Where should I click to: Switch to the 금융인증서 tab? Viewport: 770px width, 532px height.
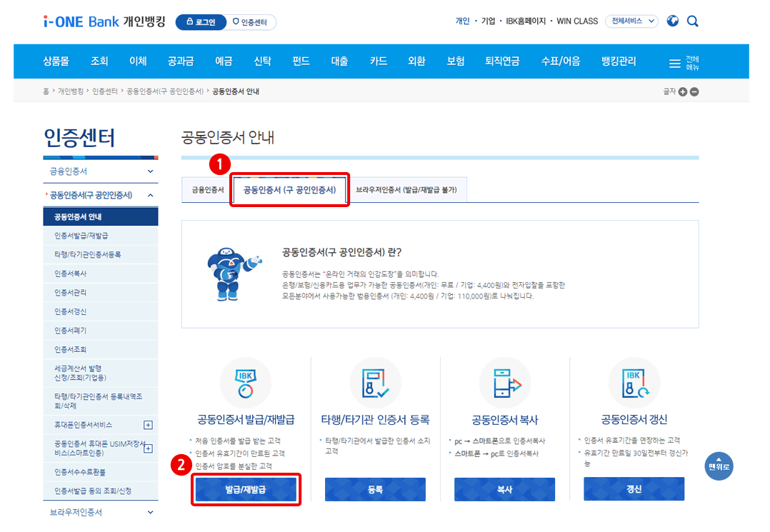click(x=207, y=190)
